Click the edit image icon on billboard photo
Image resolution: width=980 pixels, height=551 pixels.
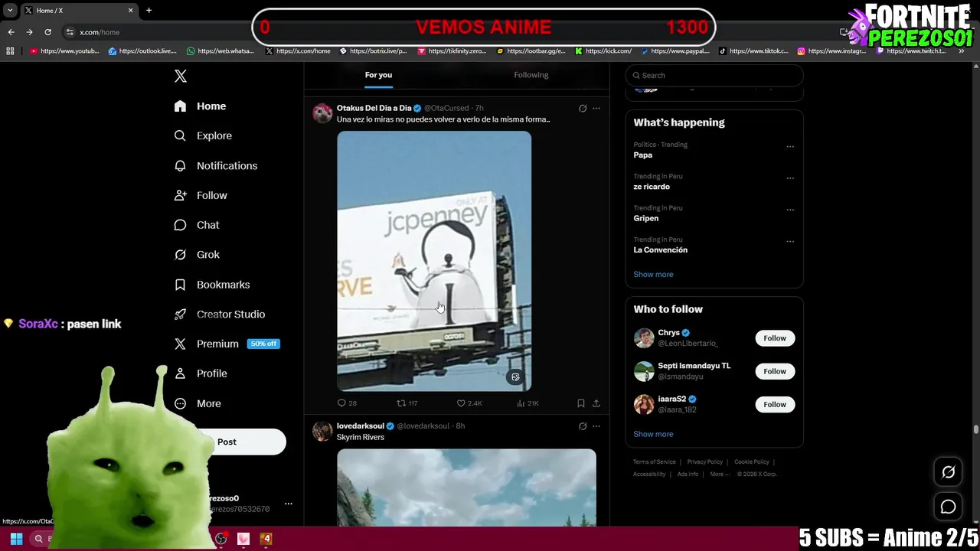coord(515,377)
